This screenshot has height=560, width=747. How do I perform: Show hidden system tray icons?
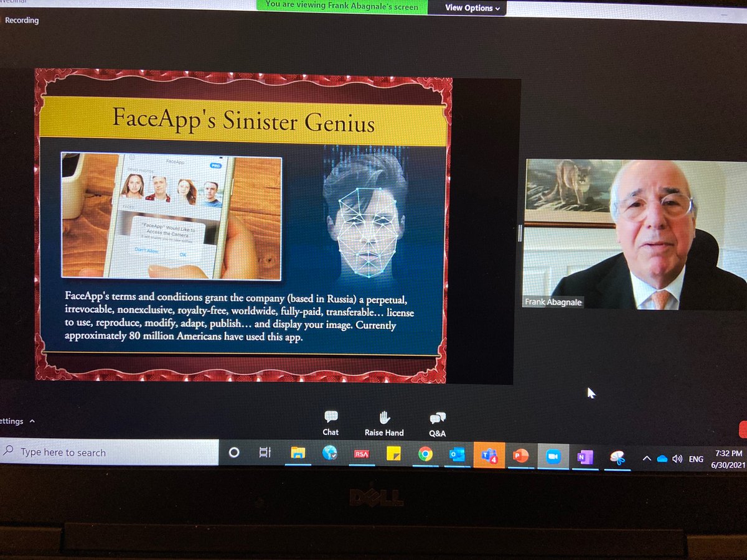click(x=646, y=459)
